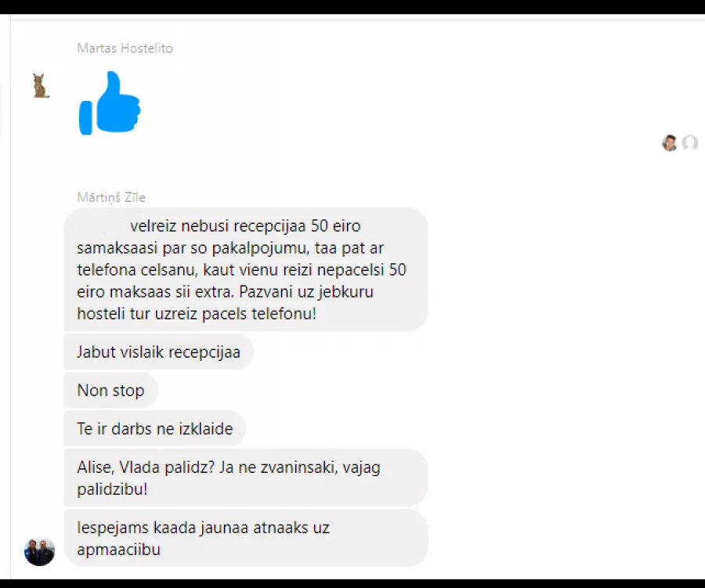Click the seen-by avatar with man's photo
The height and width of the screenshot is (588, 705).
point(670,143)
